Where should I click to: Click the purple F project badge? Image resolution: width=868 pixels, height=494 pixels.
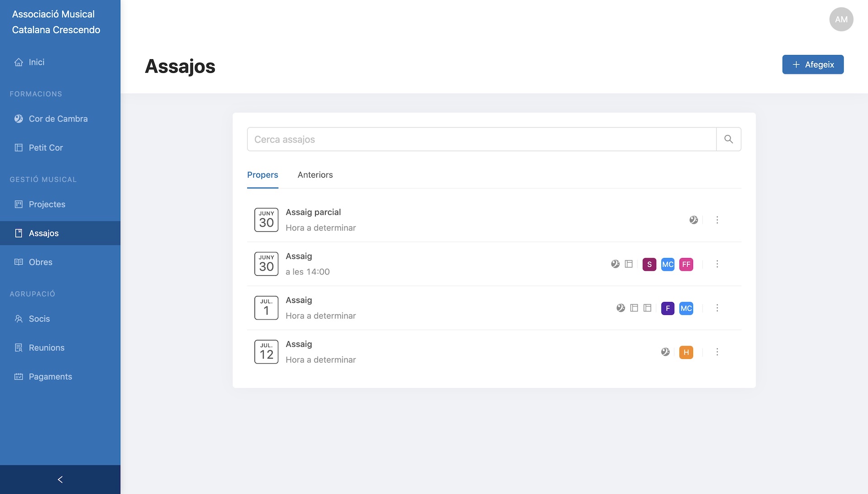(x=667, y=308)
